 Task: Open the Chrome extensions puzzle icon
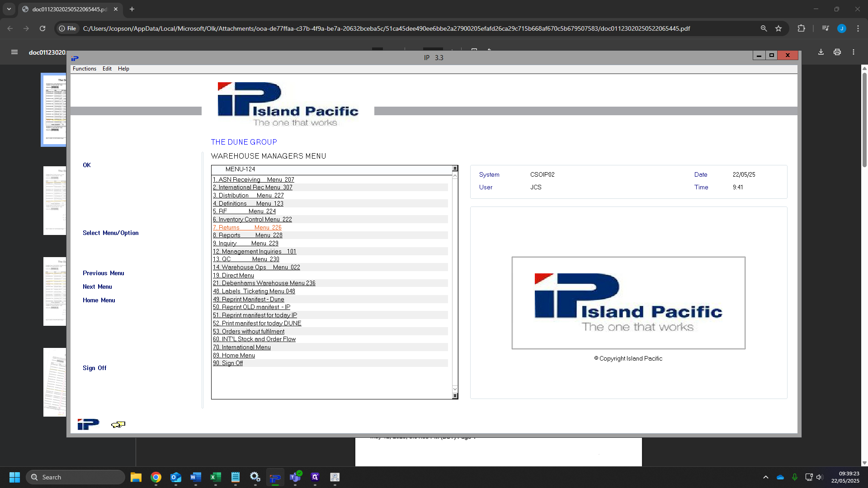pos(802,28)
